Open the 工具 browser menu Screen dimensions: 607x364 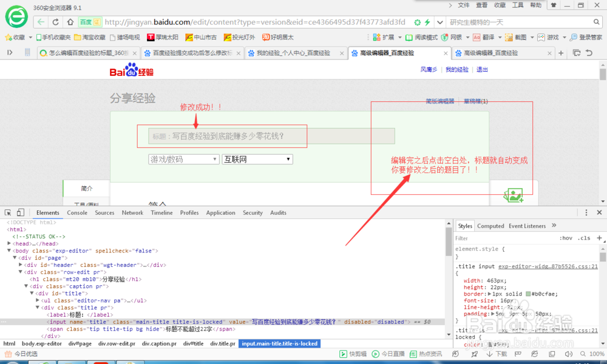click(x=518, y=5)
